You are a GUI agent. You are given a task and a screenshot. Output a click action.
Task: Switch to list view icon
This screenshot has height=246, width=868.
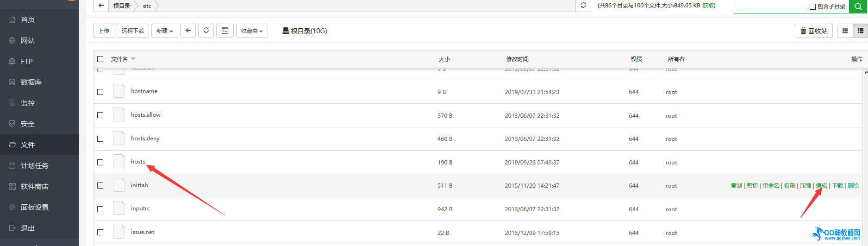click(x=860, y=31)
